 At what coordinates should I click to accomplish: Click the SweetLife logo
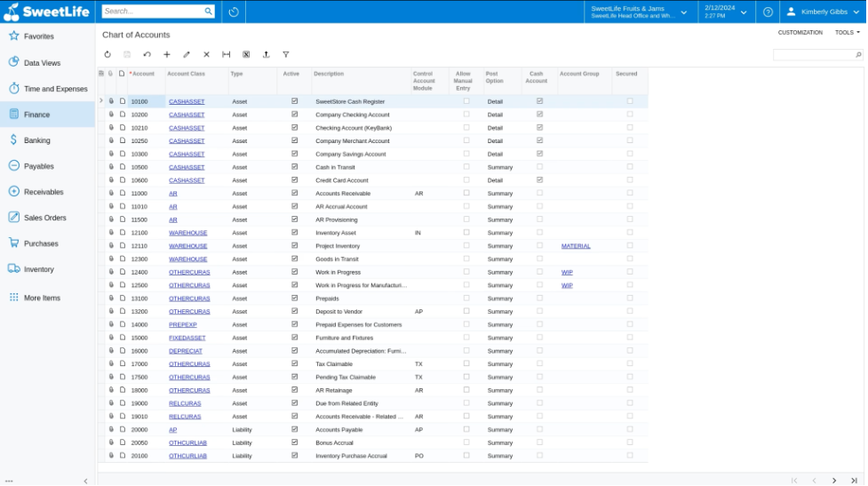pos(46,12)
